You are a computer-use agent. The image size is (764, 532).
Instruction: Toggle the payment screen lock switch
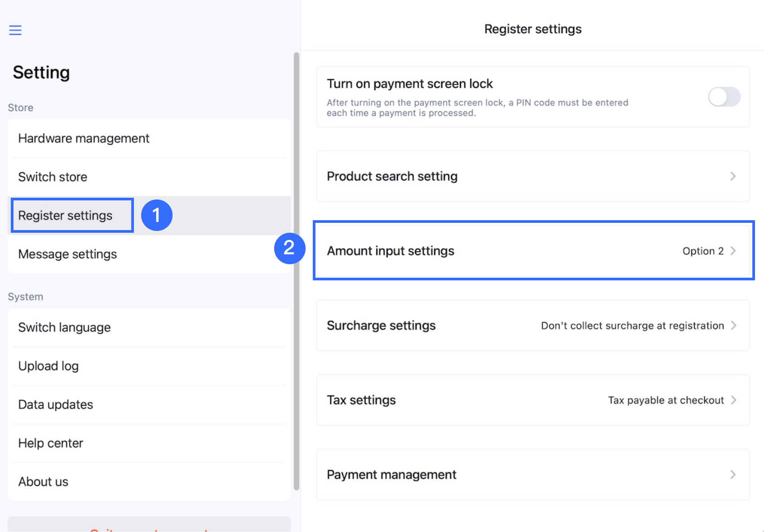coord(724,97)
